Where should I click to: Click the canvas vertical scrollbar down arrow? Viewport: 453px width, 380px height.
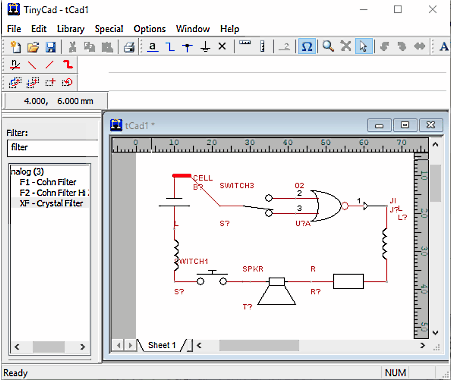tap(435, 332)
